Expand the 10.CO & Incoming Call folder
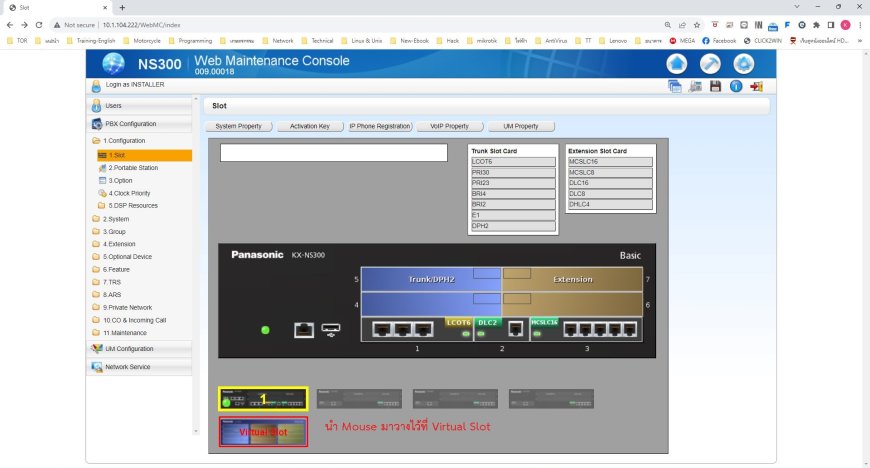Viewport: 870px width, 468px height. pyautogui.click(x=129, y=320)
